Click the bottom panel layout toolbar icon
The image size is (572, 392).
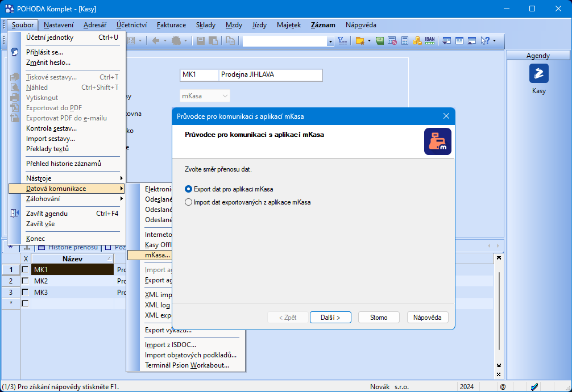point(472,41)
